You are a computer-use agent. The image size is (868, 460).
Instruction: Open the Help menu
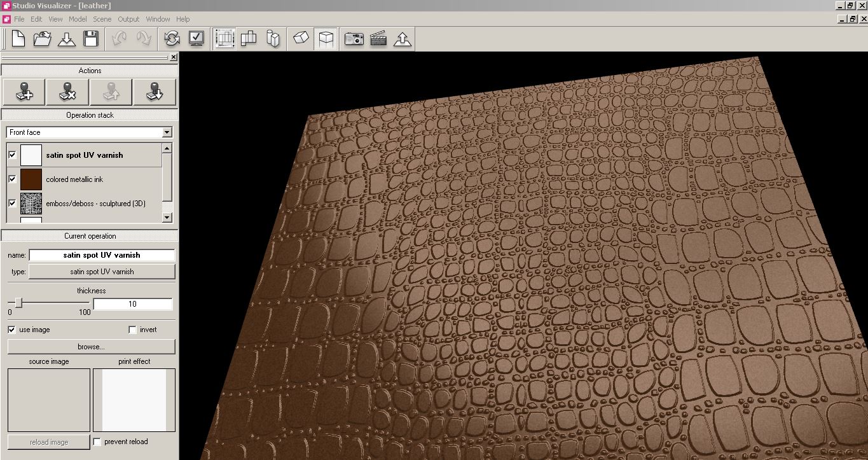(x=183, y=19)
